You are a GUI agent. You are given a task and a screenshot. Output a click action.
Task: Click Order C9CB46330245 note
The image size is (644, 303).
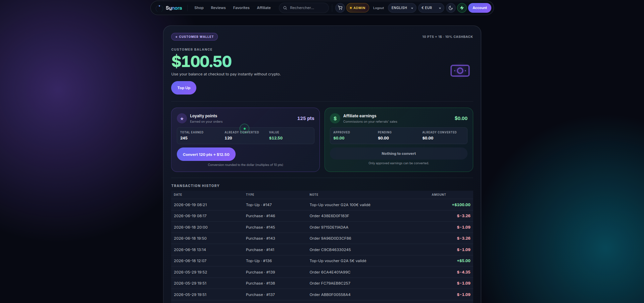coord(330,250)
